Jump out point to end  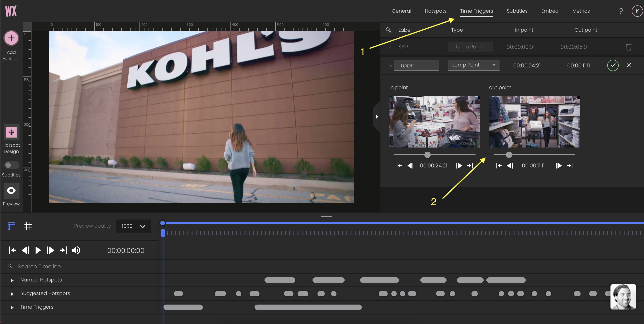coord(570,166)
